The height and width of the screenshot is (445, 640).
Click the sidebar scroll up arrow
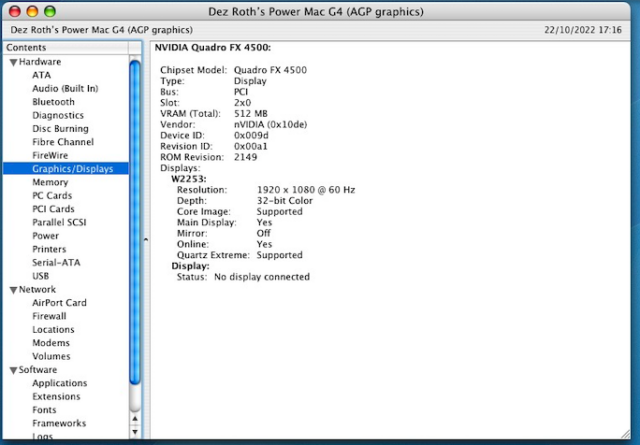tap(135, 419)
